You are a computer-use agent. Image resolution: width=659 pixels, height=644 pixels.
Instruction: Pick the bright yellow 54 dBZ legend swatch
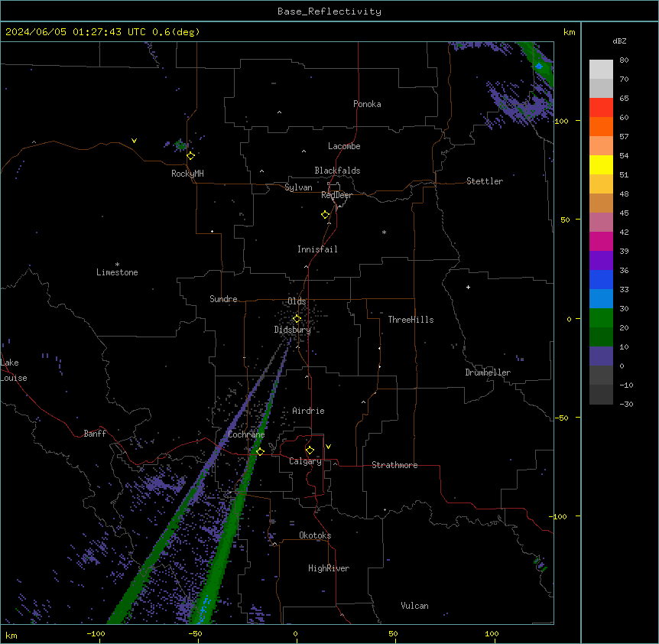point(601,164)
